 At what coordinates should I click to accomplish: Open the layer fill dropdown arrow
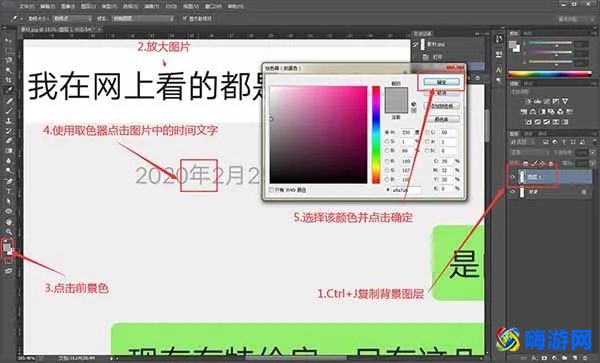pos(592,163)
